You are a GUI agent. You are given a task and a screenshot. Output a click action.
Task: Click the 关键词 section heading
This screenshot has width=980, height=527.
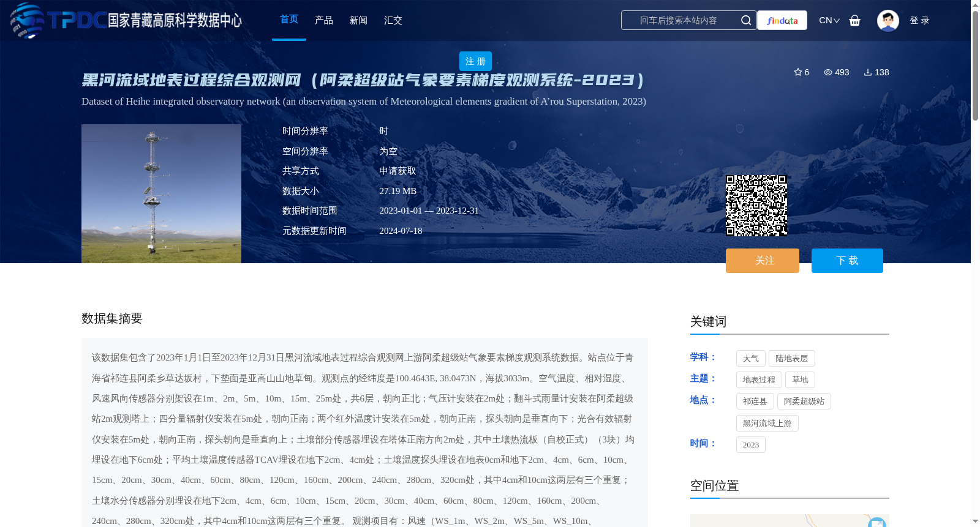click(x=708, y=321)
